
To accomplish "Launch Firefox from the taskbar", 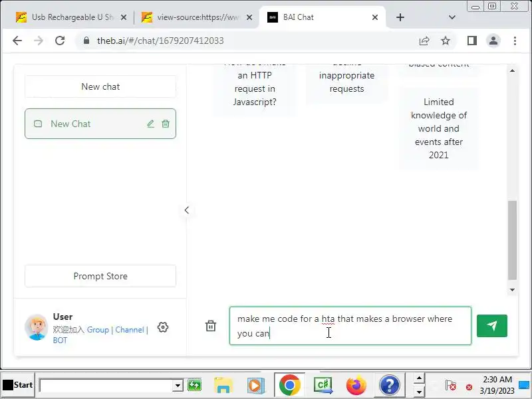I will pos(356,386).
